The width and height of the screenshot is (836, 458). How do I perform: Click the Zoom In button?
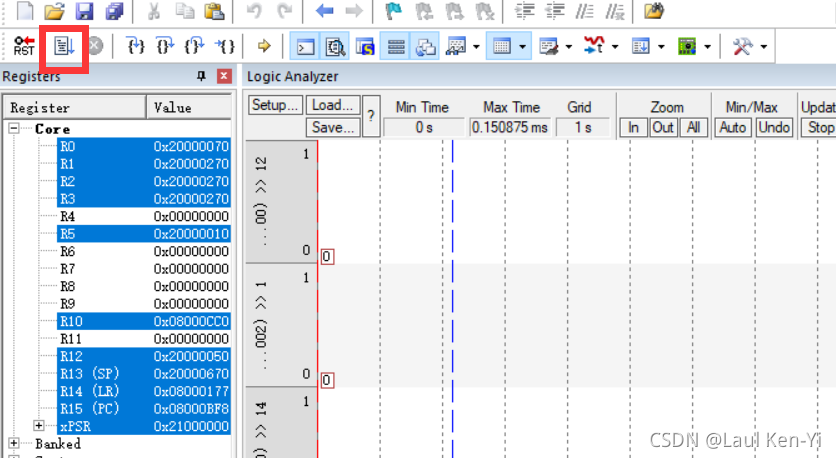[x=633, y=127]
